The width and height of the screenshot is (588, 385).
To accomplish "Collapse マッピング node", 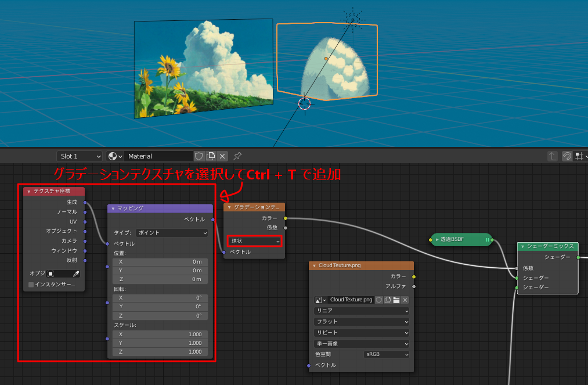I will pyautogui.click(x=113, y=208).
